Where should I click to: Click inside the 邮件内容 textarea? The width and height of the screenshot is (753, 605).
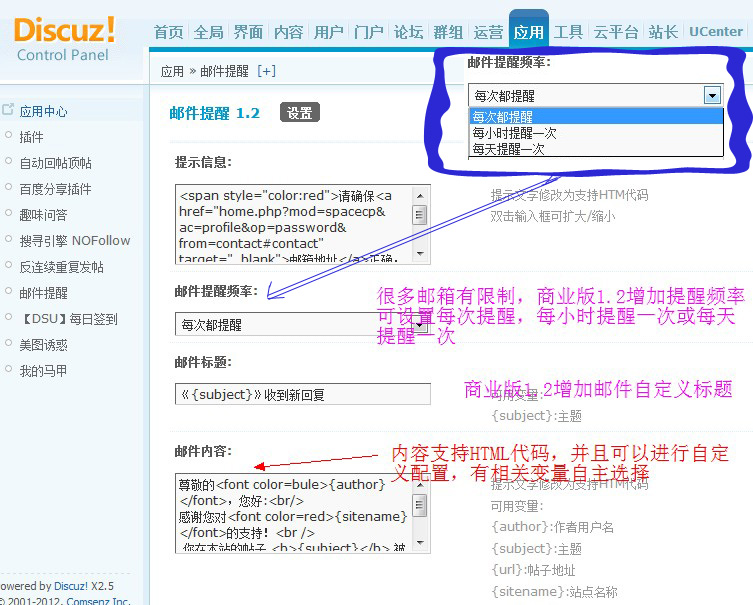[x=293, y=513]
